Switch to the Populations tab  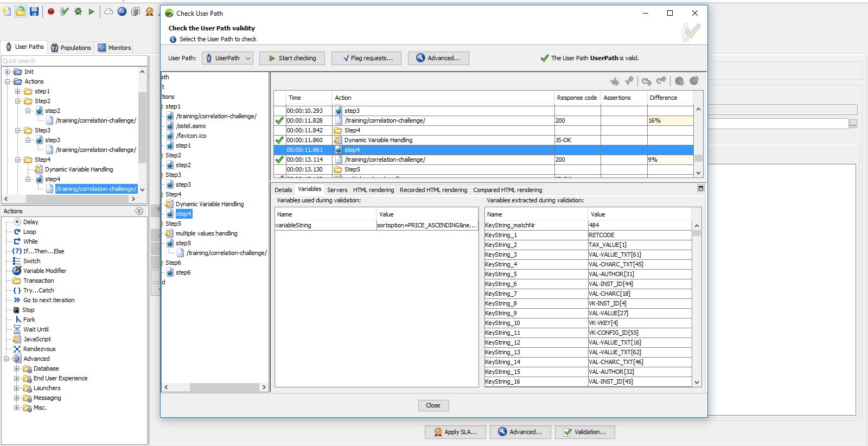(x=71, y=48)
